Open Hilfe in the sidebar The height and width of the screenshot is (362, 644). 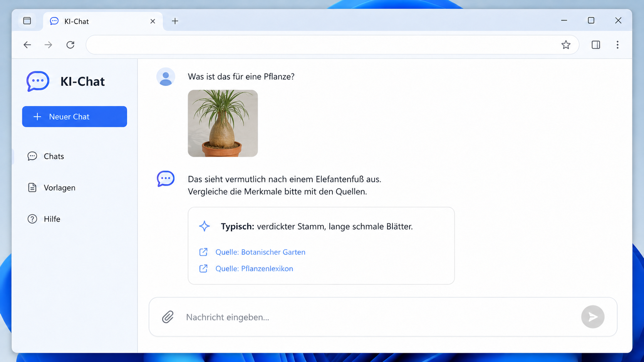pyautogui.click(x=52, y=219)
